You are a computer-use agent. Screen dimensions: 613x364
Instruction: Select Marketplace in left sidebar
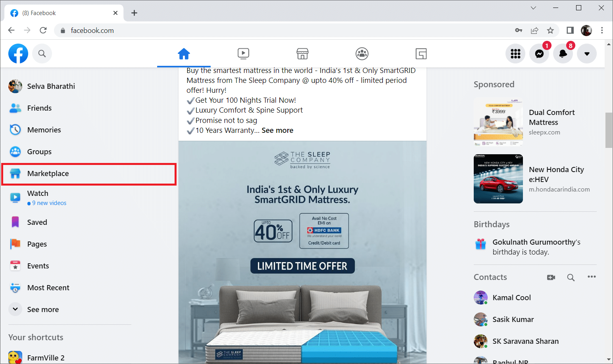tap(89, 174)
